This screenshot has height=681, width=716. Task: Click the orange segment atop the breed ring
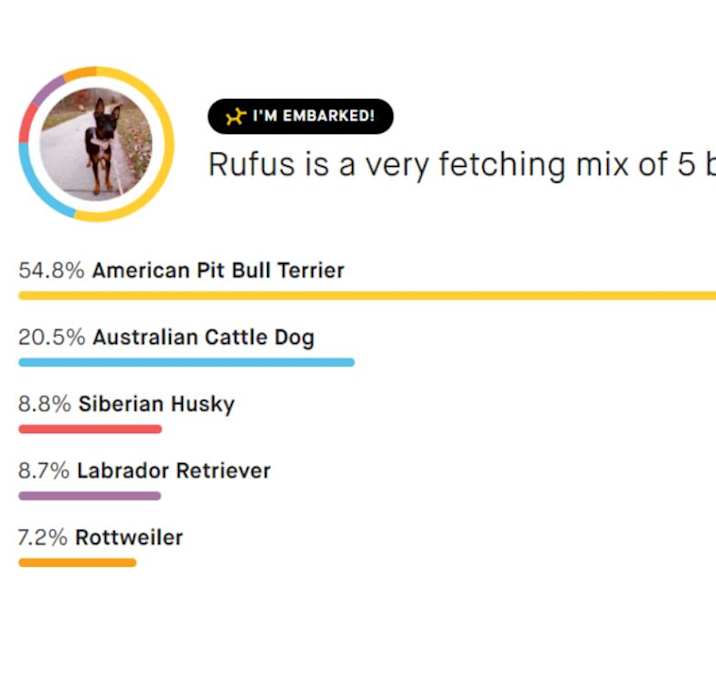pos(80,73)
